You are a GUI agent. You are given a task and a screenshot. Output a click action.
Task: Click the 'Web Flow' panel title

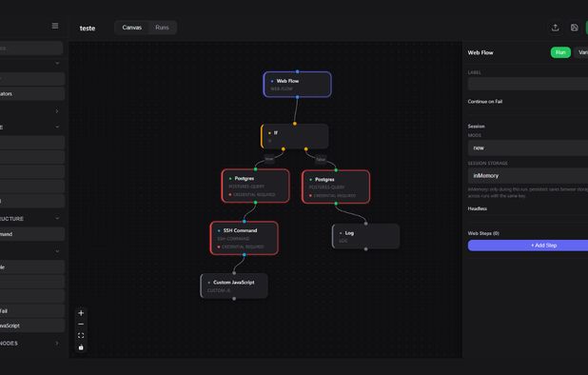pyautogui.click(x=480, y=52)
